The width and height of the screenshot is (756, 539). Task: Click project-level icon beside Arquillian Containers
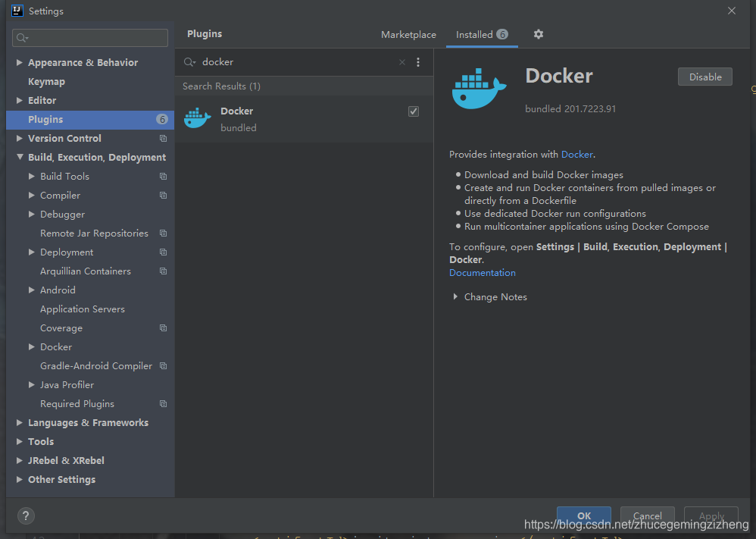pos(164,271)
